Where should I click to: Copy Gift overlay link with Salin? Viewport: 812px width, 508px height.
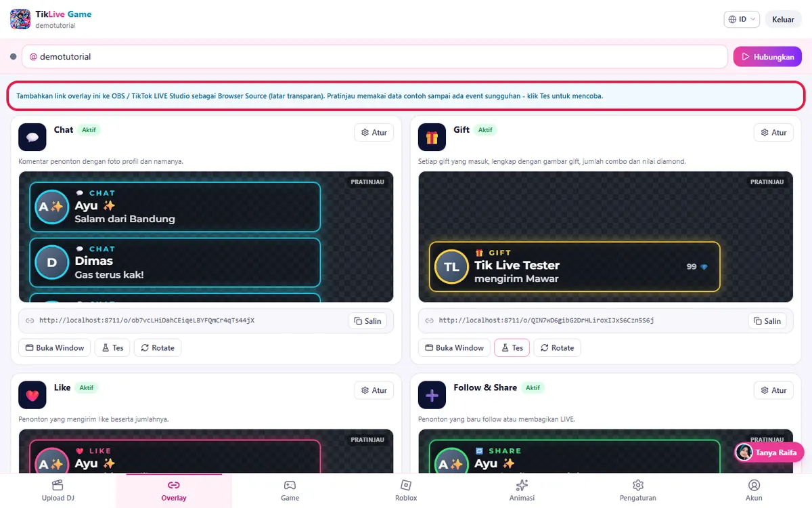pyautogui.click(x=767, y=321)
